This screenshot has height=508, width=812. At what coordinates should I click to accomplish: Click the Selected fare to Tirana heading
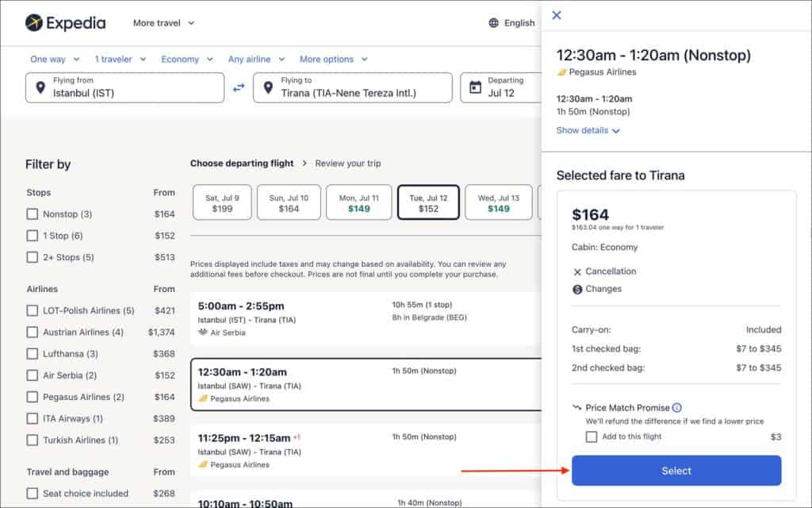[620, 175]
